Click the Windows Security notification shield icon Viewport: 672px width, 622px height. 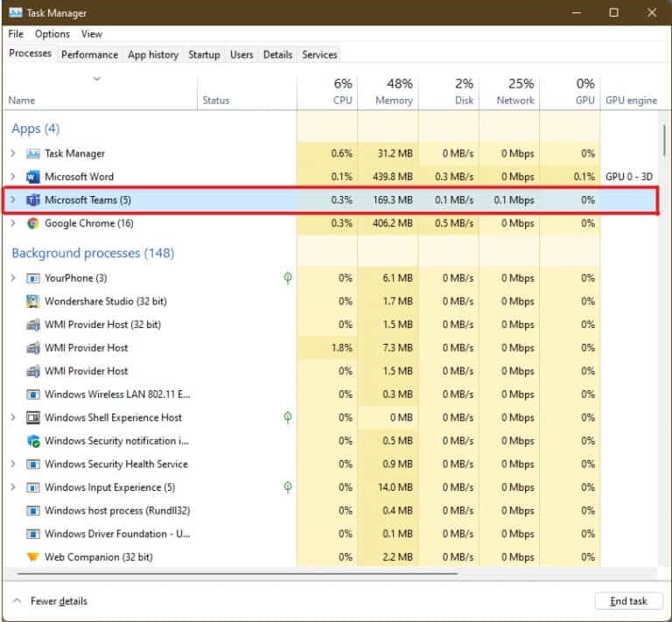33,441
